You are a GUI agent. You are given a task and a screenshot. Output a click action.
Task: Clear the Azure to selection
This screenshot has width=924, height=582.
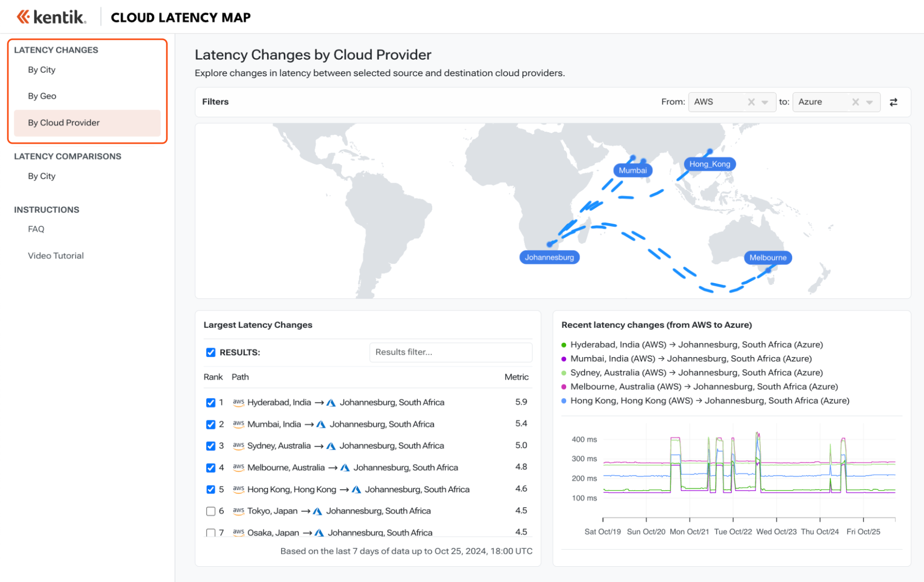(855, 102)
